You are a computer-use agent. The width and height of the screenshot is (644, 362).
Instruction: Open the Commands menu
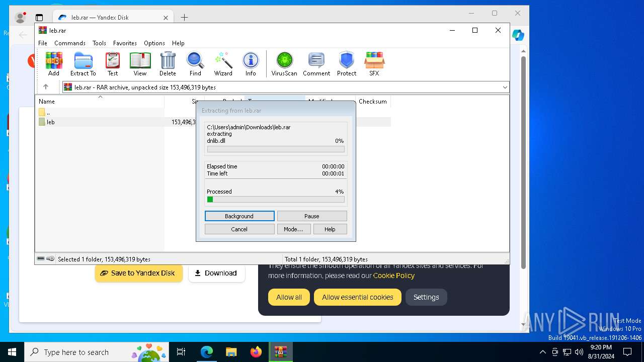70,43
